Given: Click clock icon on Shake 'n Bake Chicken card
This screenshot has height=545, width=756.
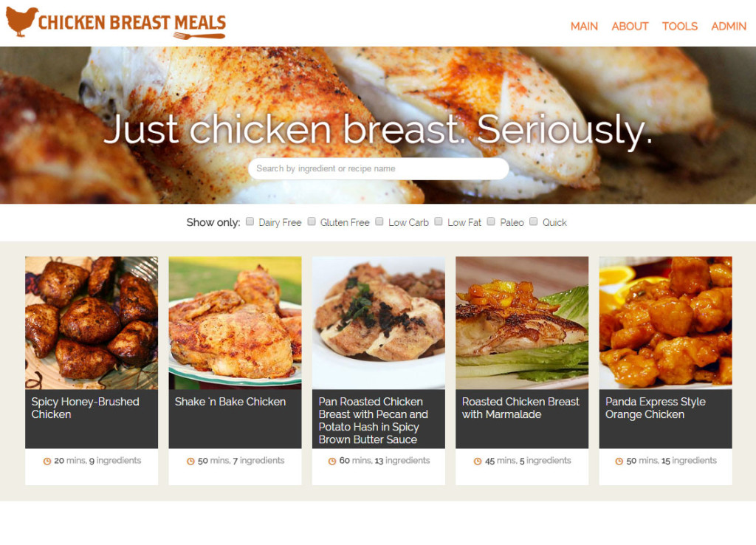Looking at the screenshot, I should 190,461.
